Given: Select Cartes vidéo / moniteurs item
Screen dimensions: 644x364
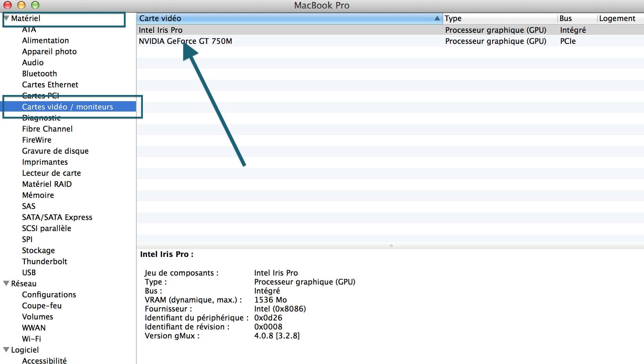Looking at the screenshot, I should pyautogui.click(x=68, y=107).
